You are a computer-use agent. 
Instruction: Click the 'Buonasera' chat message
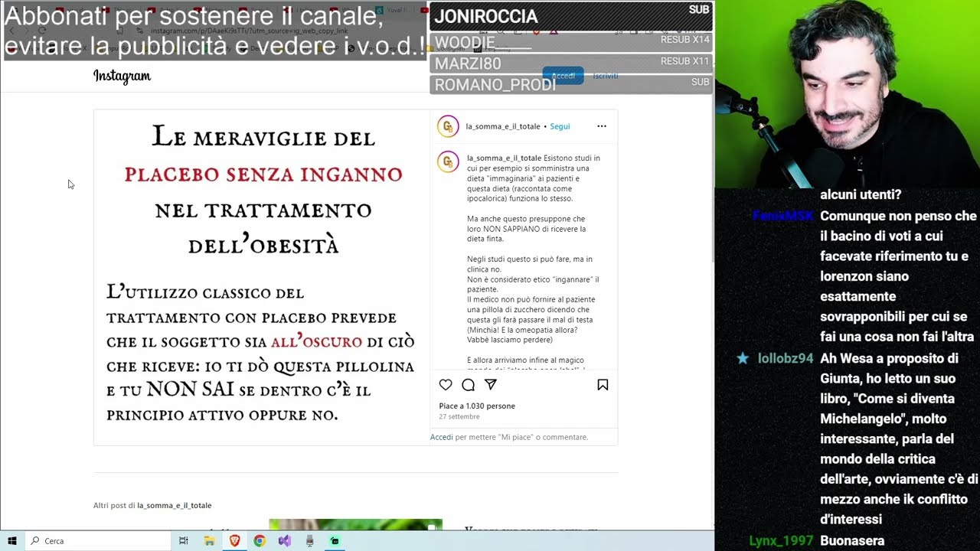pyautogui.click(x=852, y=540)
